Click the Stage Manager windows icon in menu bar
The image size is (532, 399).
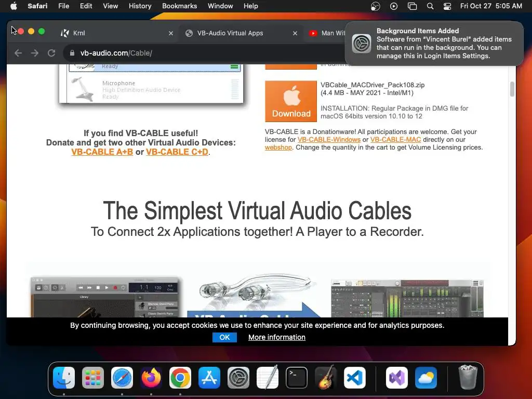click(x=412, y=6)
